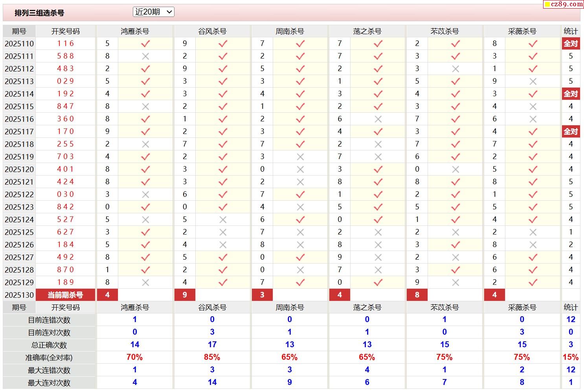Click the 谷风 max streak value 14

(x=212, y=383)
